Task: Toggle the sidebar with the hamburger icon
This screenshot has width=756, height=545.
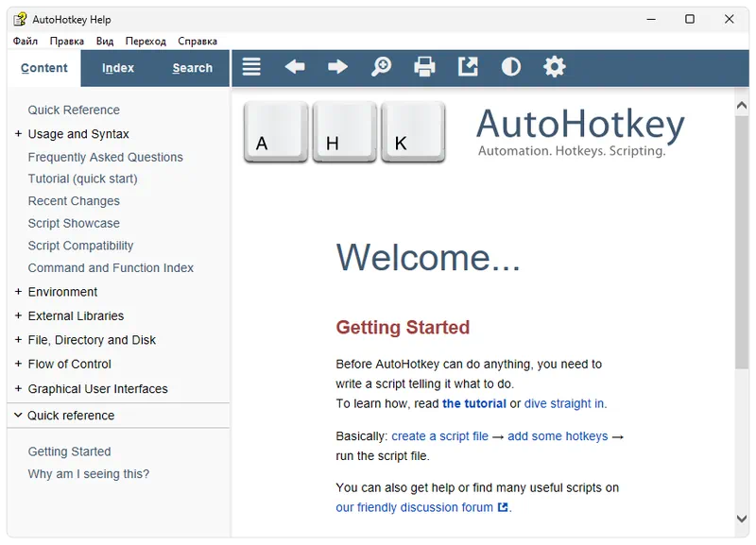Action: 251,66
